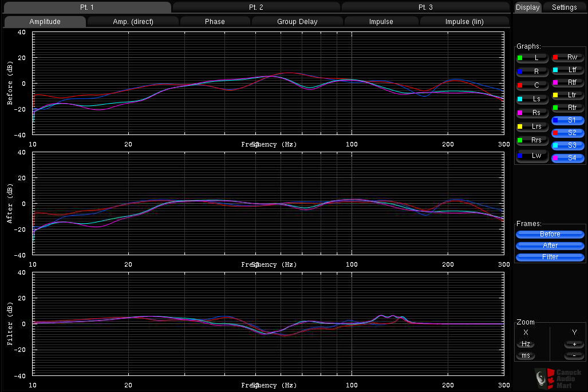Switch to the Pt. 2 tab

pos(256,7)
